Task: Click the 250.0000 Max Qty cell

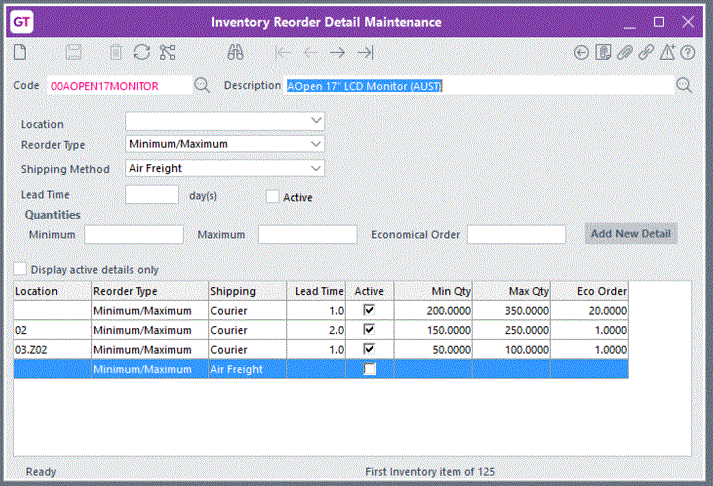Action: coord(511,330)
